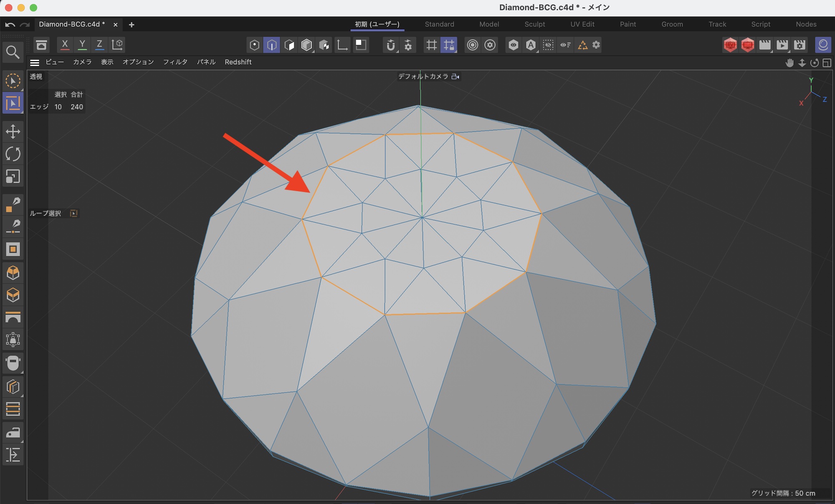
Task: Open the フィルタ menu
Action: pyautogui.click(x=175, y=62)
